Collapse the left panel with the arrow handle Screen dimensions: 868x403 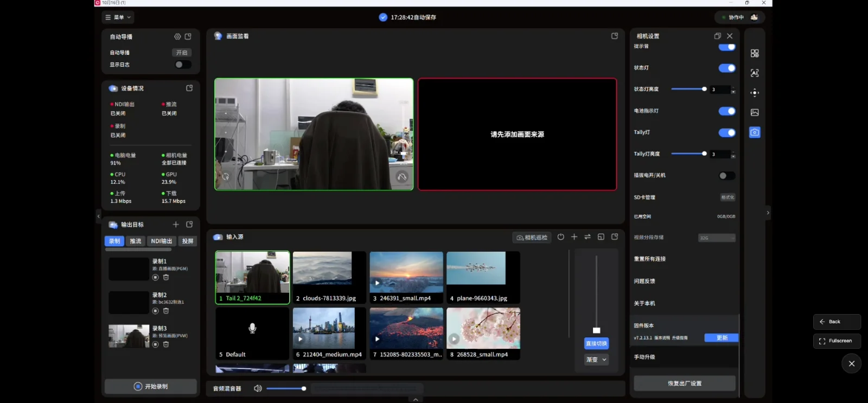tap(98, 216)
